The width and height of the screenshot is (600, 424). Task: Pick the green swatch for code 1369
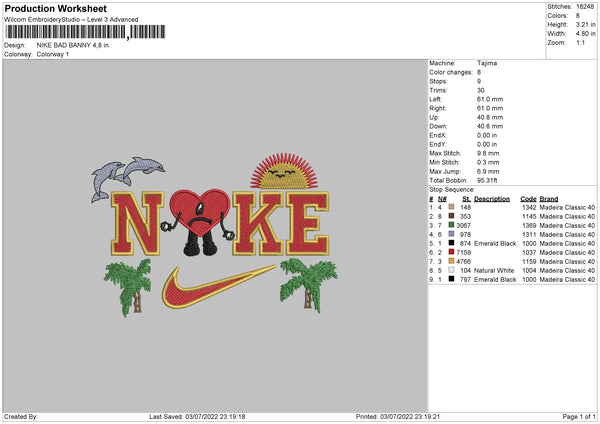click(x=451, y=225)
